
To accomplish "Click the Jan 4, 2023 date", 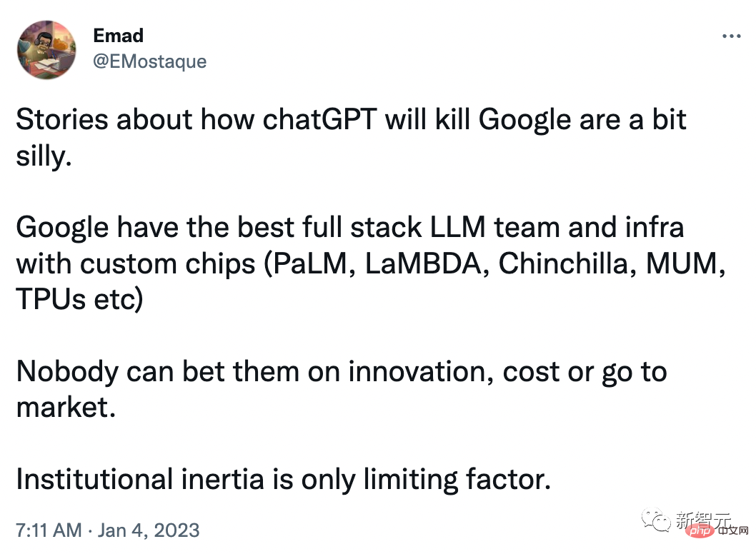I will tap(149, 530).
